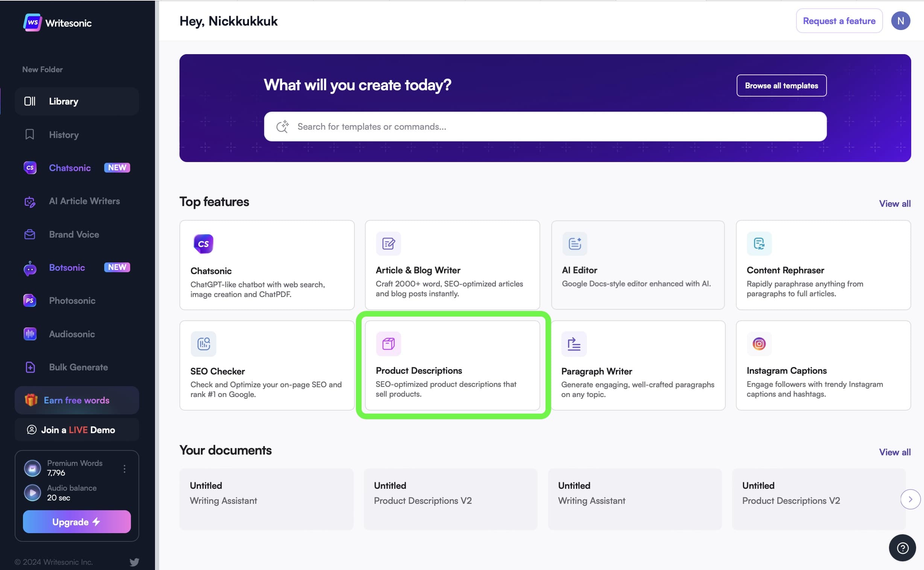
Task: Click the Writesonic logo icon
Action: coord(32,23)
